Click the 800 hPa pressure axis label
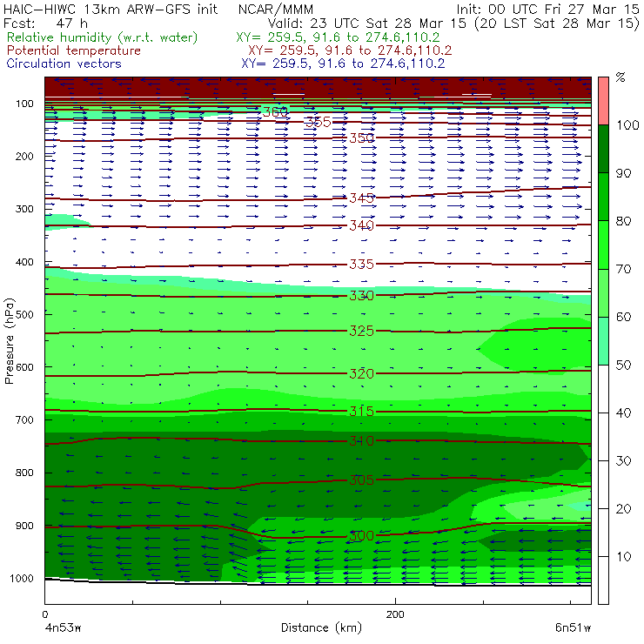The image size is (644, 644). click(24, 473)
